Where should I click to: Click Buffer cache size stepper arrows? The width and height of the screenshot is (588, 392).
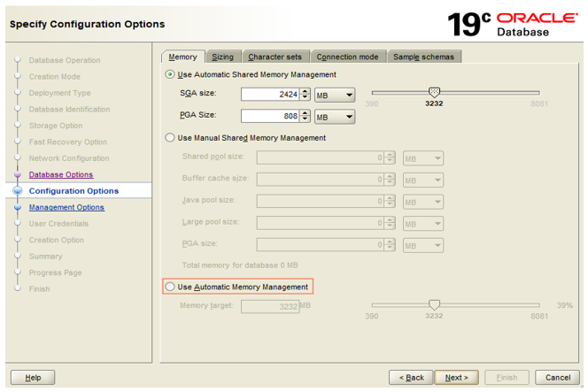[x=390, y=180]
